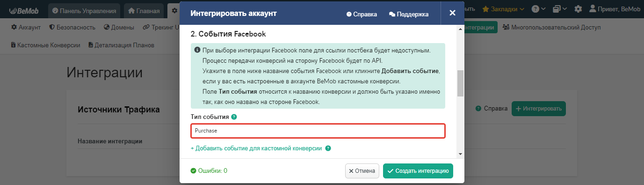Click the dialog scrollbar up arrow
644x185 pixels.
click(460, 30)
